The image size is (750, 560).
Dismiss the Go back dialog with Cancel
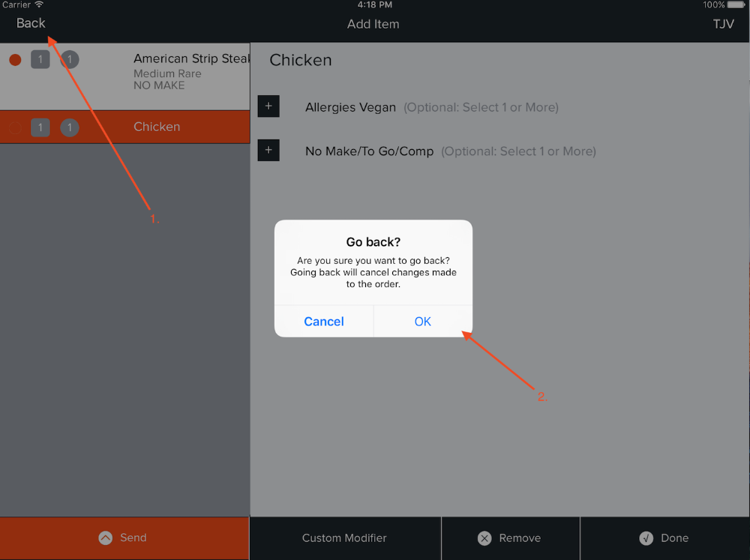pos(324,322)
